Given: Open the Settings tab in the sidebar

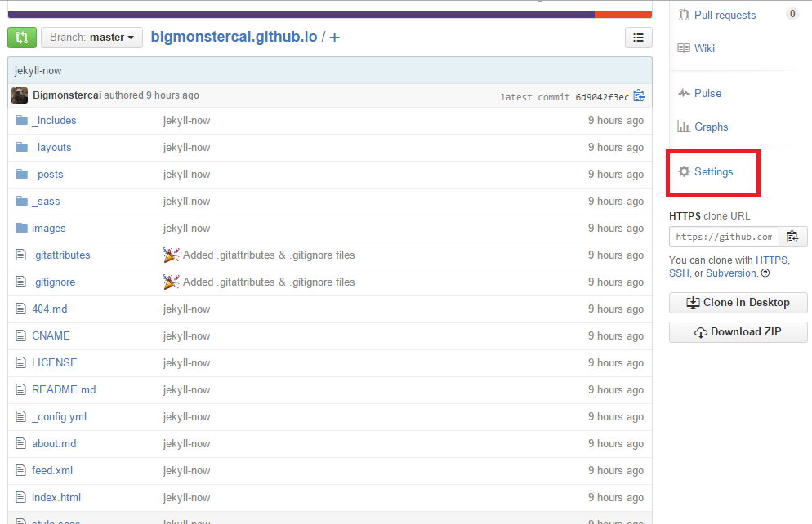Looking at the screenshot, I should coord(713,172).
